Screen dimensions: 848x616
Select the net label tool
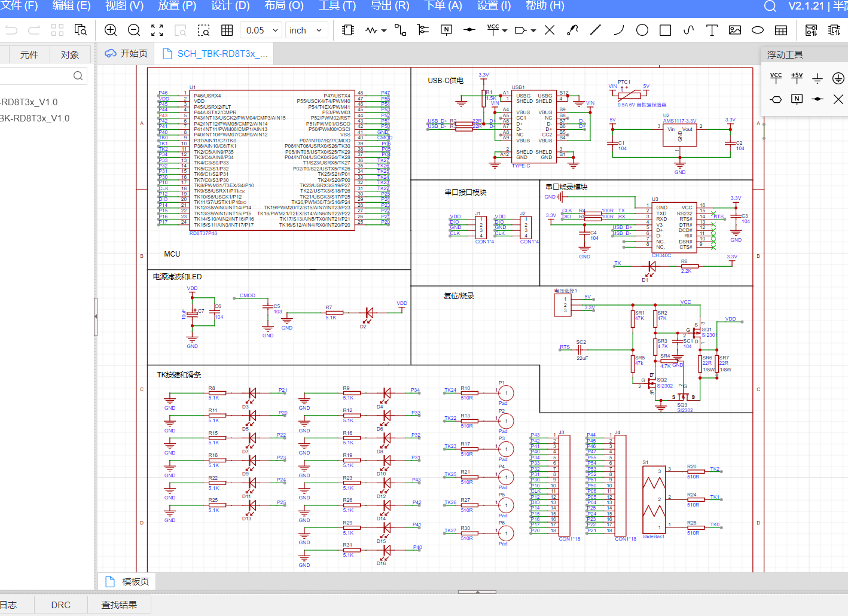(446, 30)
